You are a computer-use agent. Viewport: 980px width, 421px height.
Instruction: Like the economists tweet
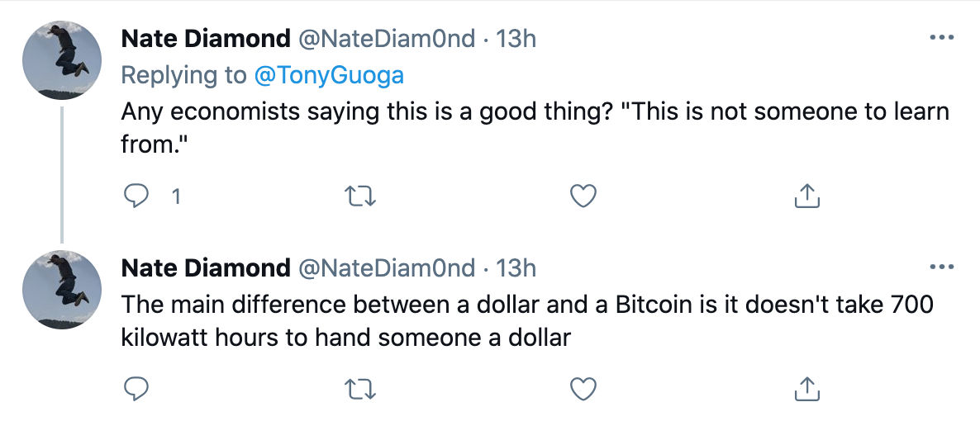click(x=583, y=196)
